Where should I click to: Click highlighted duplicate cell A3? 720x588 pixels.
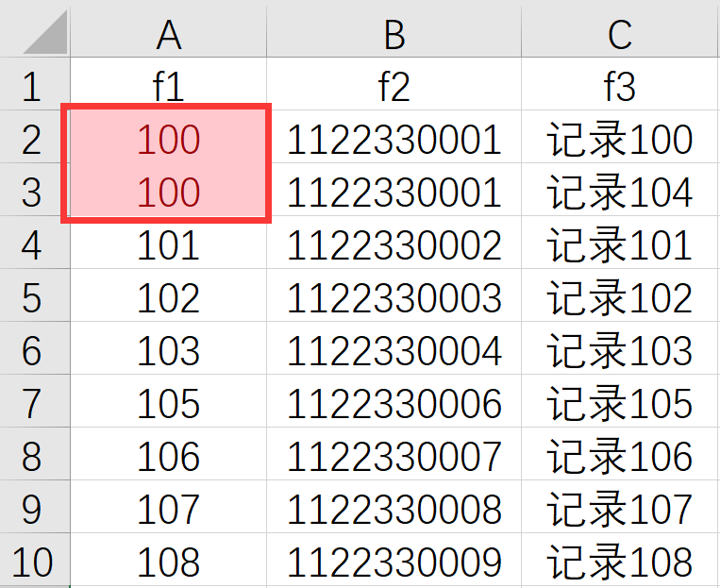(168, 193)
